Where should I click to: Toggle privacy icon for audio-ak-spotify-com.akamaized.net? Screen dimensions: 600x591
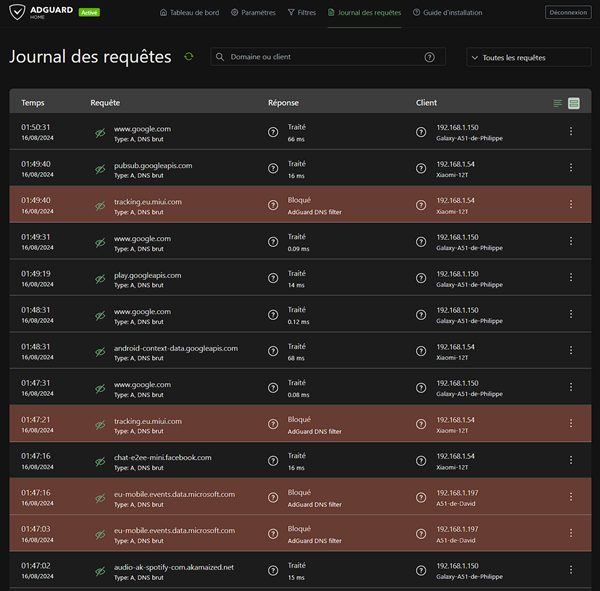(100, 571)
